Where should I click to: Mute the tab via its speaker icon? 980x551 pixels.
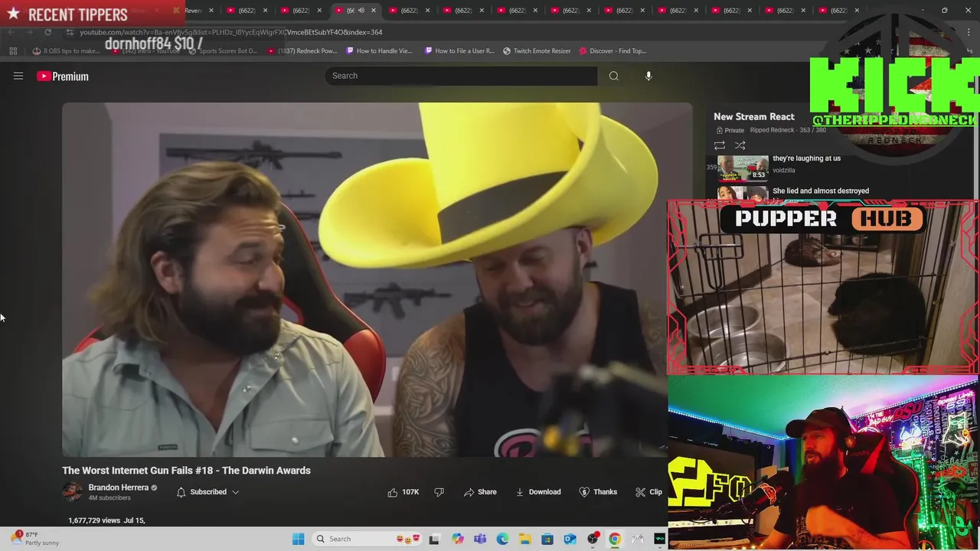coord(361,10)
